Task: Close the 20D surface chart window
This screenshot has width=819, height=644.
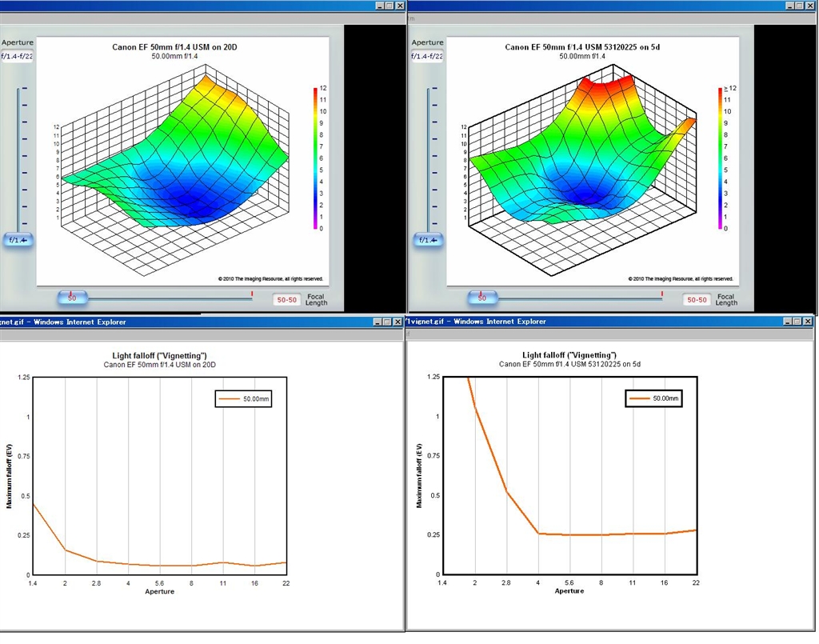Action: [400, 6]
